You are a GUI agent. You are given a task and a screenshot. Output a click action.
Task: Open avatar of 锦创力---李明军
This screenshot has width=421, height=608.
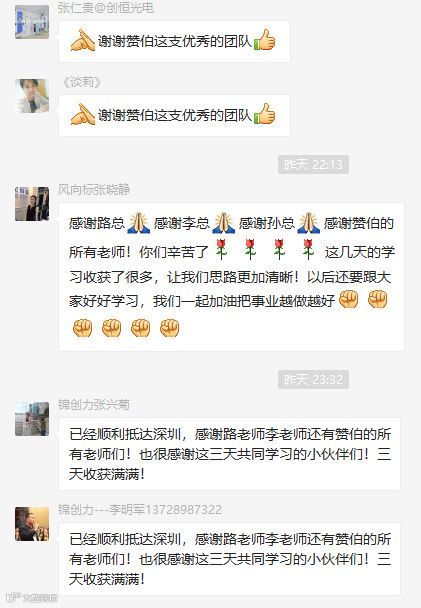coord(32,524)
